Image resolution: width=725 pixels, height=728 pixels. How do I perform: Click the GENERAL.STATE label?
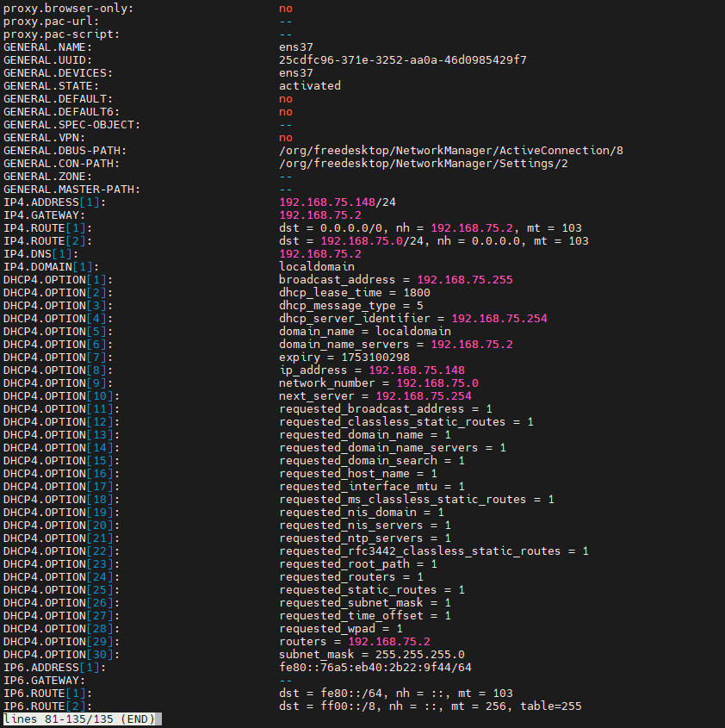click(51, 86)
